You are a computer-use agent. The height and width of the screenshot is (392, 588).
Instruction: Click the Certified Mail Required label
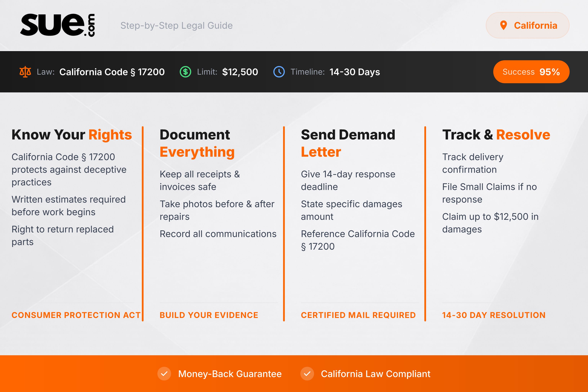point(358,315)
